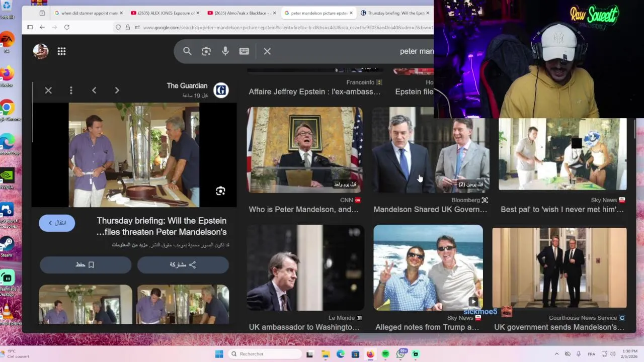Start voice search with microphone icon
Image resolution: width=644 pixels, height=362 pixels.
pyautogui.click(x=225, y=51)
